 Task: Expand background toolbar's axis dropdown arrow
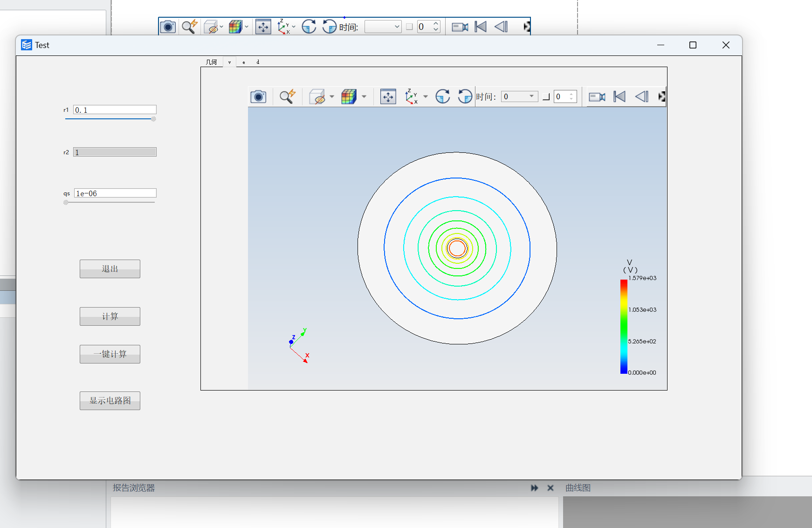[x=294, y=27]
